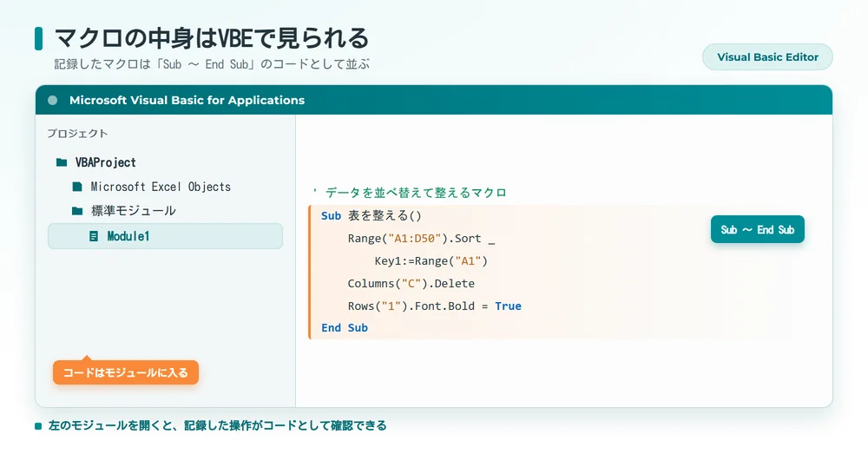Click the square bullet before the bottom note
Viewport: 868px width, 454px height.
point(38,425)
